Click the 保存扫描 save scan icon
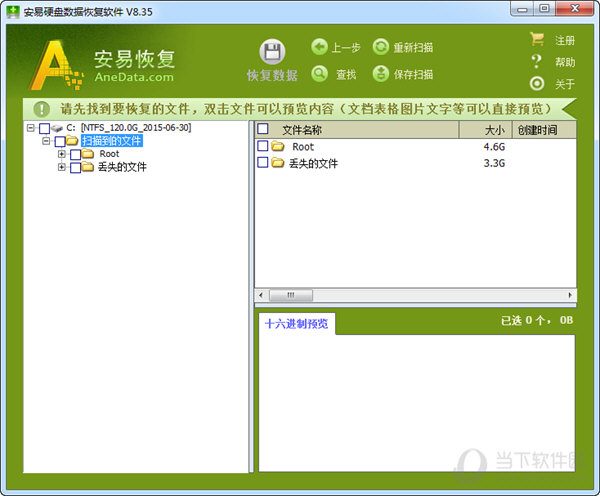The width and height of the screenshot is (600, 496). (380, 73)
